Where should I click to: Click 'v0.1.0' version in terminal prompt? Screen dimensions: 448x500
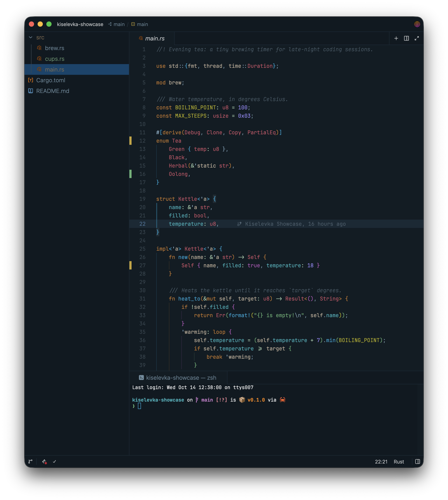(x=256, y=400)
